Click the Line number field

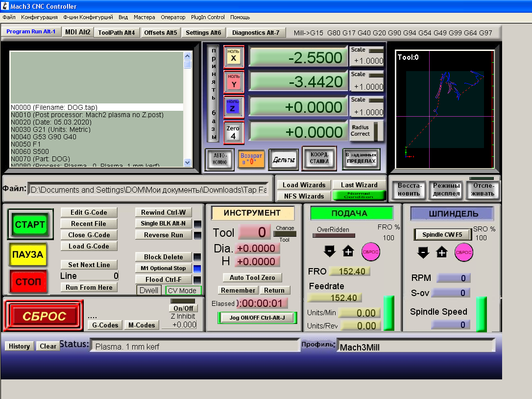(x=99, y=276)
